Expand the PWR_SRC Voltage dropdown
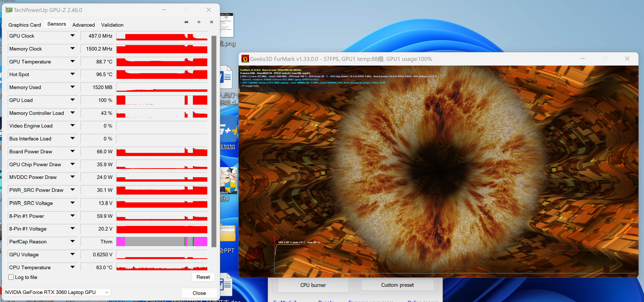 (x=72, y=203)
